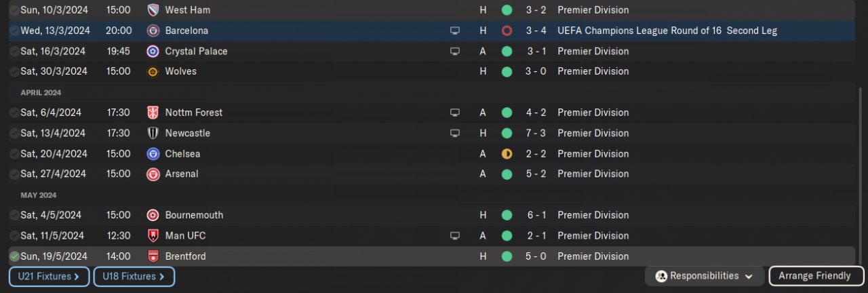Toggle the checkmark on the Barcelona fixture row
This screenshot has width=868, height=293.
[x=14, y=31]
